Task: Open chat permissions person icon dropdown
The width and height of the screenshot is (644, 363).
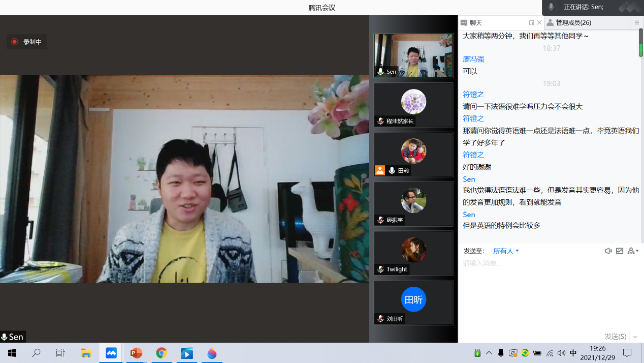Action: [x=633, y=251]
